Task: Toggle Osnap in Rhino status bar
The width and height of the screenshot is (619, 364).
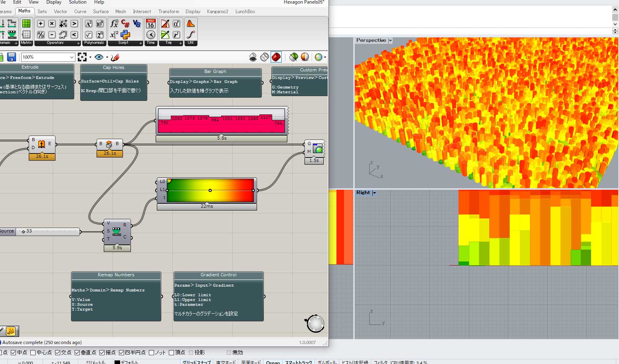Action: pos(273,362)
